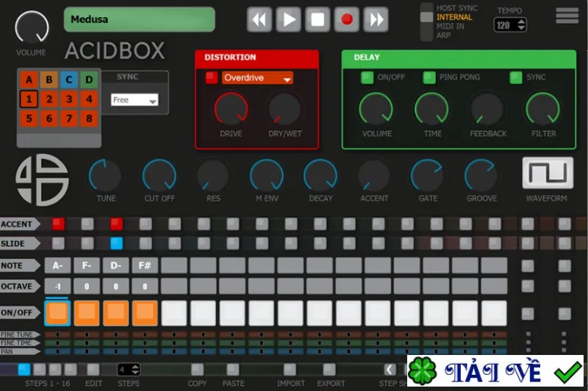588x391 pixels.
Task: Click the Medusa preset name display
Action: point(139,19)
